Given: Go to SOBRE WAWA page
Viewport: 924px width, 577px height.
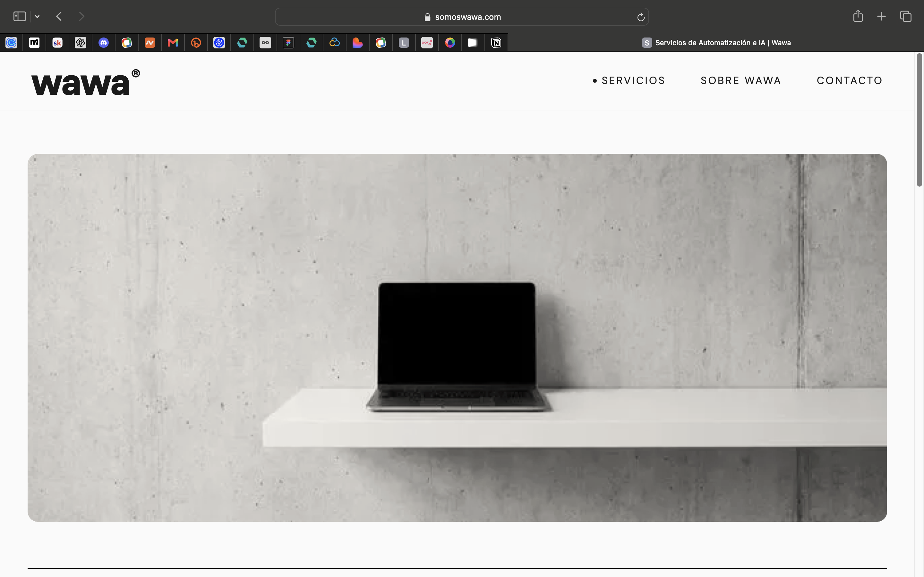Looking at the screenshot, I should click(x=741, y=80).
